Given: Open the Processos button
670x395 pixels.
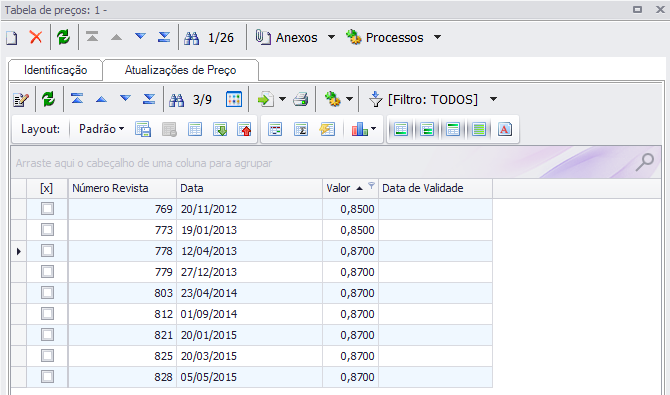Looking at the screenshot, I should [385, 38].
